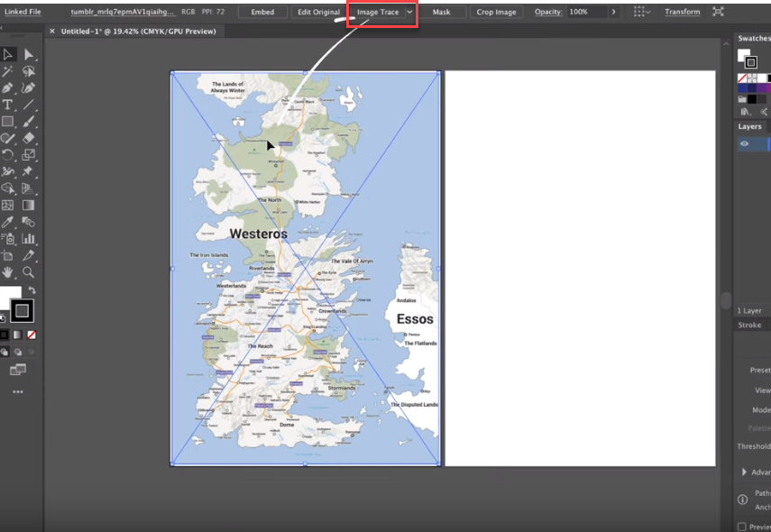The image size is (771, 532).
Task: Click the Edit Original button
Action: pos(318,12)
